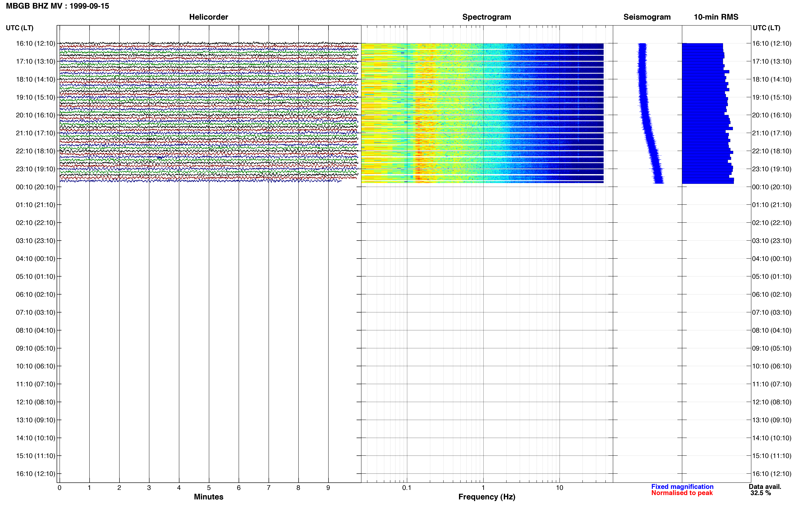
Task: Click left time label '01:10 (21:10)'
Action: 36,205
